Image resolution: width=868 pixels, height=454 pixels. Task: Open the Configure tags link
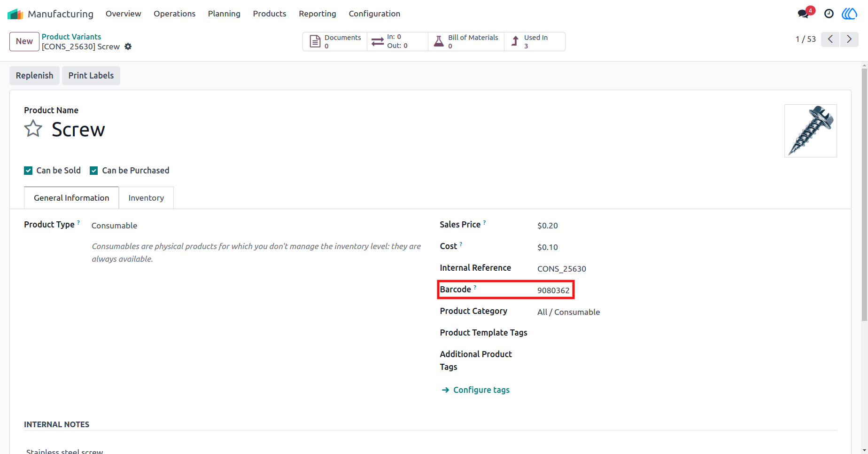(476, 390)
